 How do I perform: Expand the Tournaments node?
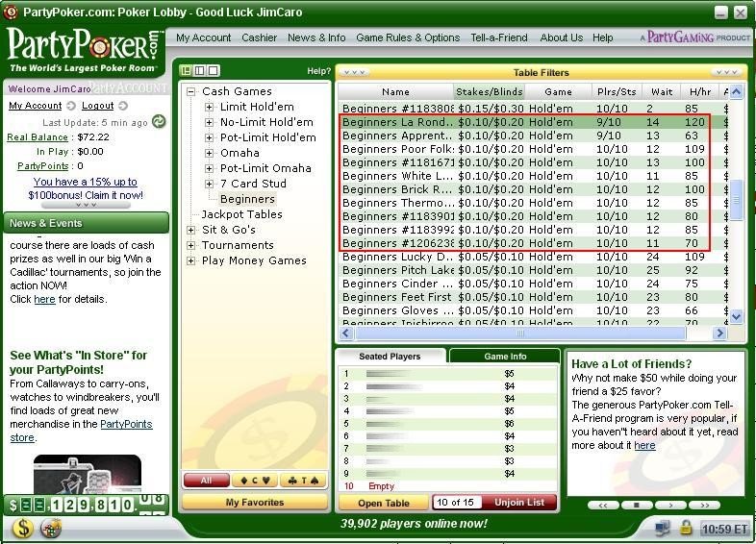coord(191,245)
